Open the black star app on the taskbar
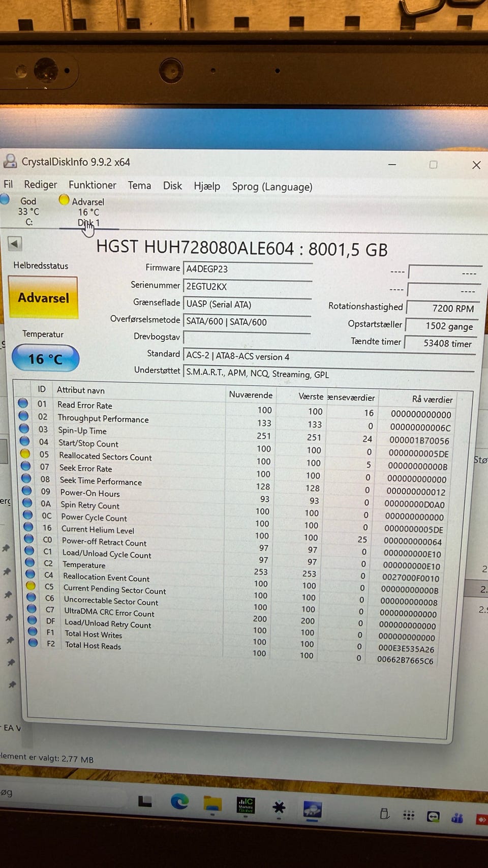This screenshot has width=488, height=868. (x=279, y=807)
